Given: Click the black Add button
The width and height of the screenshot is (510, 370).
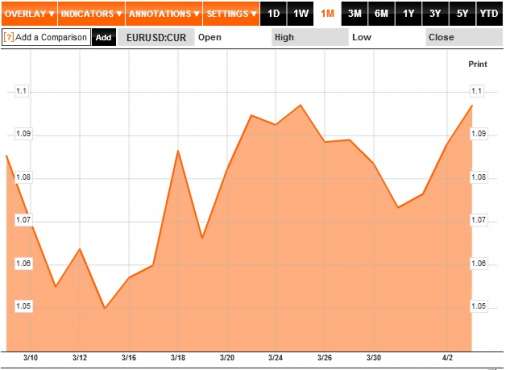Looking at the screenshot, I should click(x=104, y=37).
